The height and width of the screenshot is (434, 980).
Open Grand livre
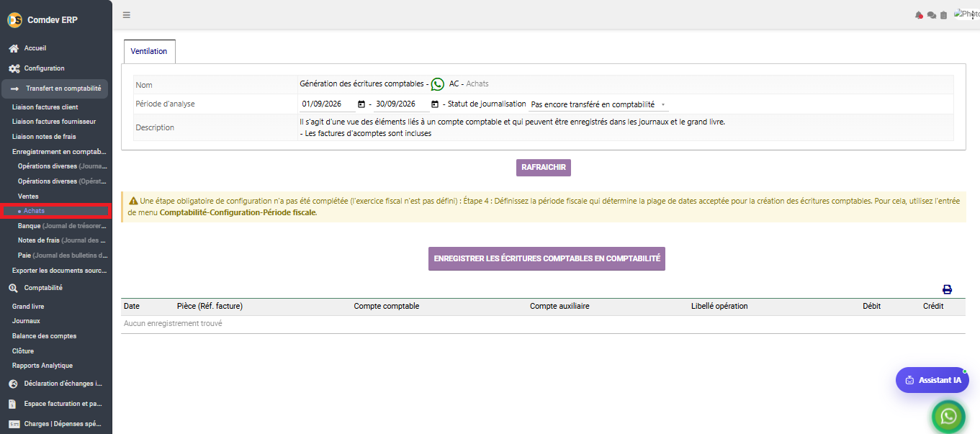click(x=28, y=307)
